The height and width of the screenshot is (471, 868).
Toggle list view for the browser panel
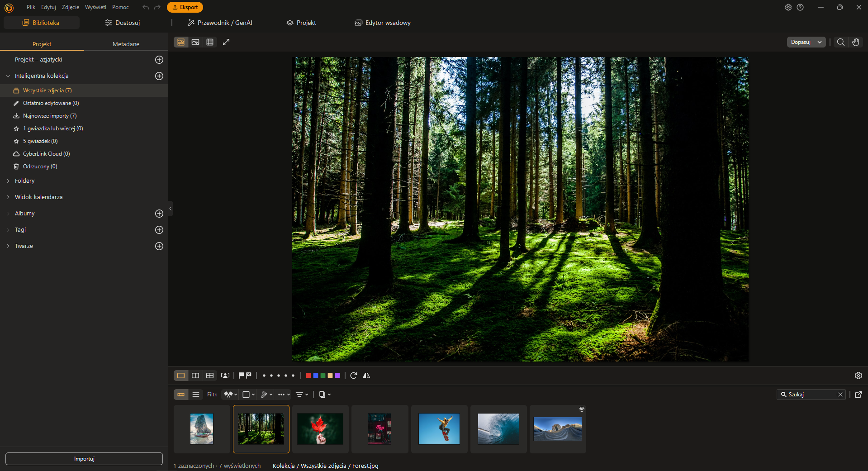[196, 395]
